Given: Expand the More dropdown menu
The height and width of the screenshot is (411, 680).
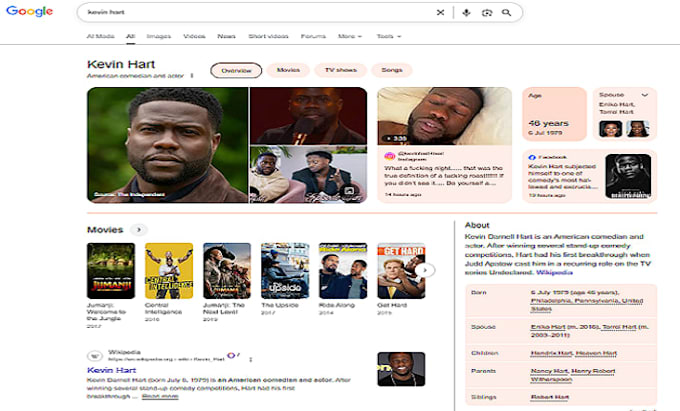Looking at the screenshot, I should point(350,36).
